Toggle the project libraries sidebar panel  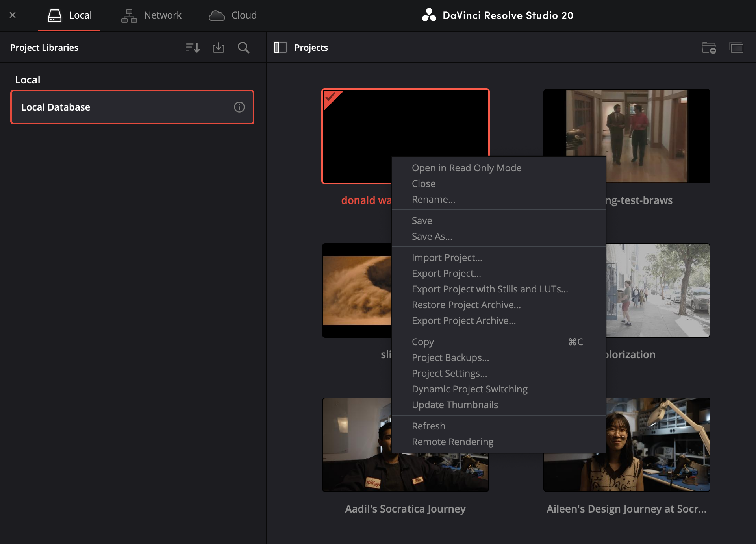[280, 47]
